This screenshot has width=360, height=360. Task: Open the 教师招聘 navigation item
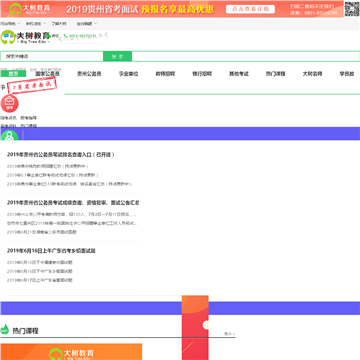coord(165,74)
